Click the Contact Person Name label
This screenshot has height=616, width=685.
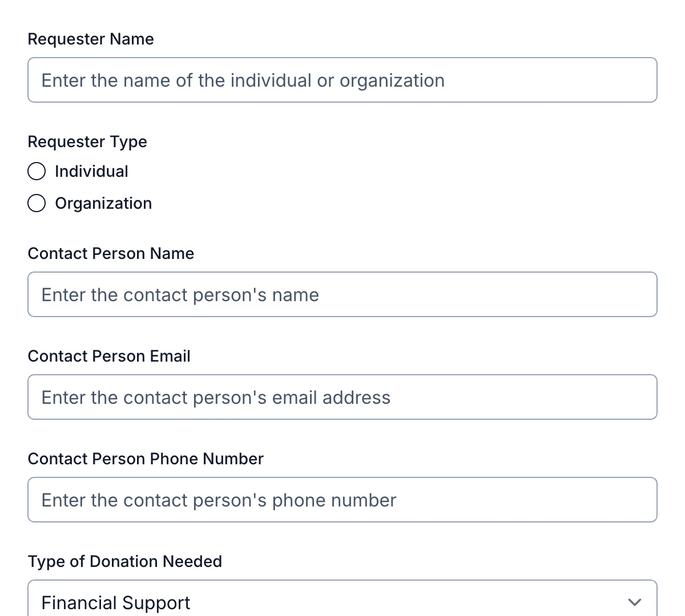click(x=111, y=253)
